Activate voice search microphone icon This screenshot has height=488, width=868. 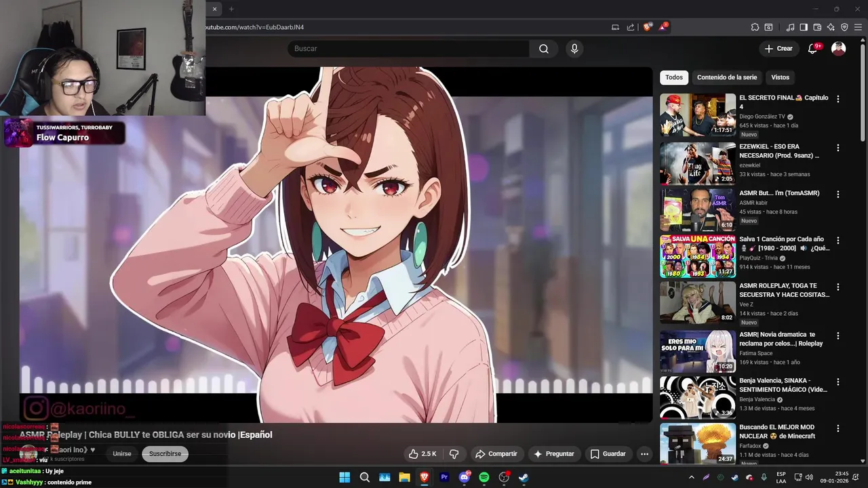click(574, 49)
